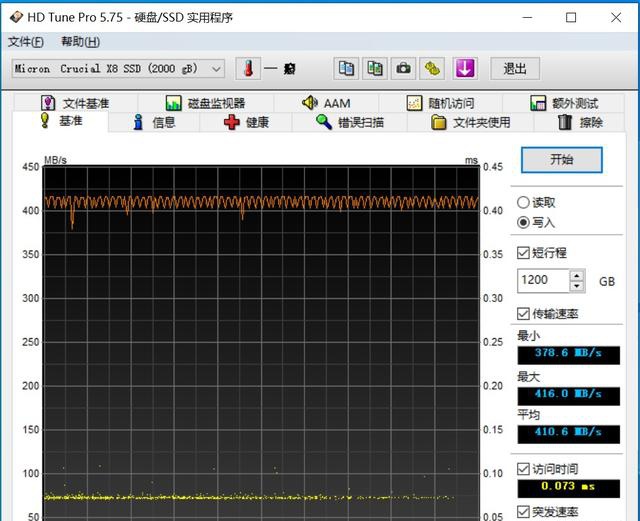This screenshot has height=521, width=640.
Task: Copy screenshot to clipboard toolbar icon
Action: pos(375,69)
